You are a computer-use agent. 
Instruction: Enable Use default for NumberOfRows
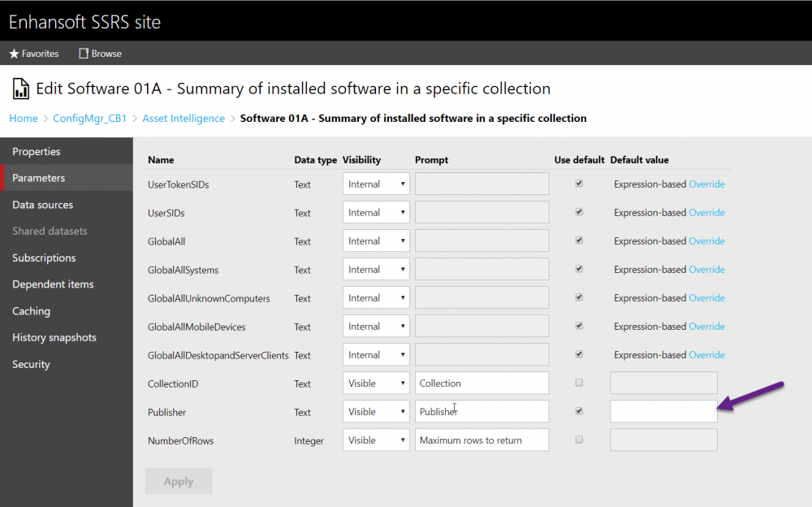pos(579,440)
